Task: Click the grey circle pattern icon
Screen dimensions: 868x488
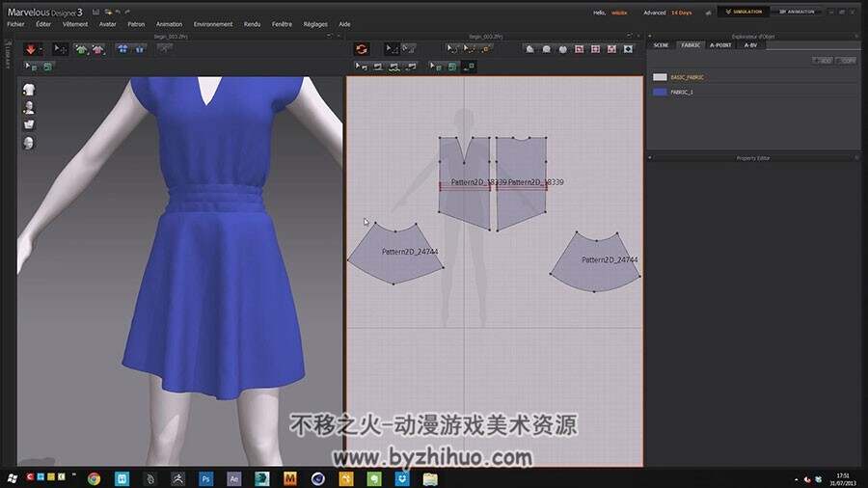Action: coord(547,49)
